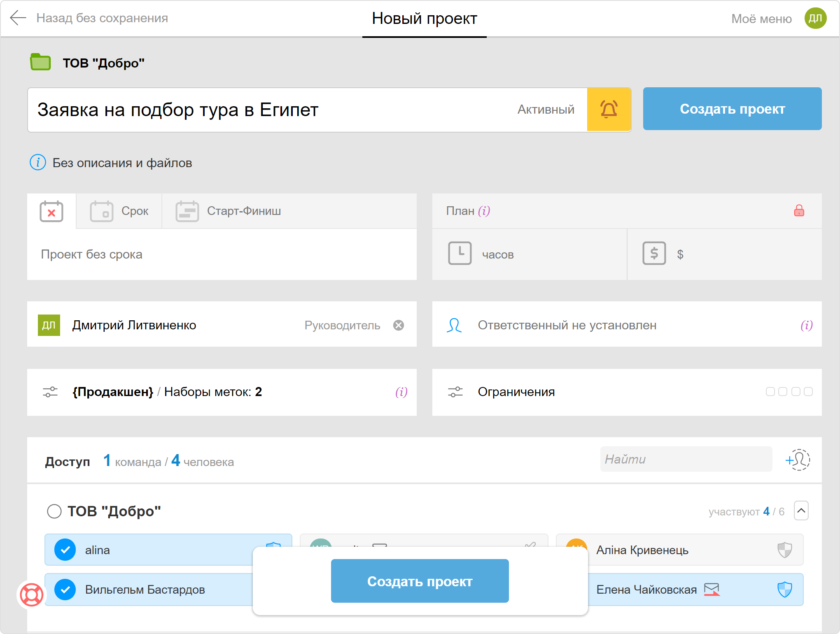Click the green folder icon of ТОВ "Добро"
This screenshot has width=840, height=634.
[x=40, y=62]
